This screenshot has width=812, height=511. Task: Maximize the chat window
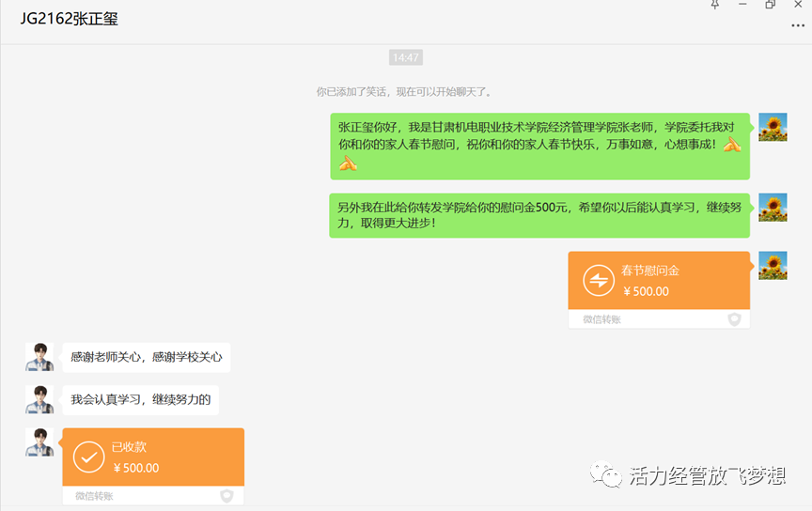pos(770,5)
